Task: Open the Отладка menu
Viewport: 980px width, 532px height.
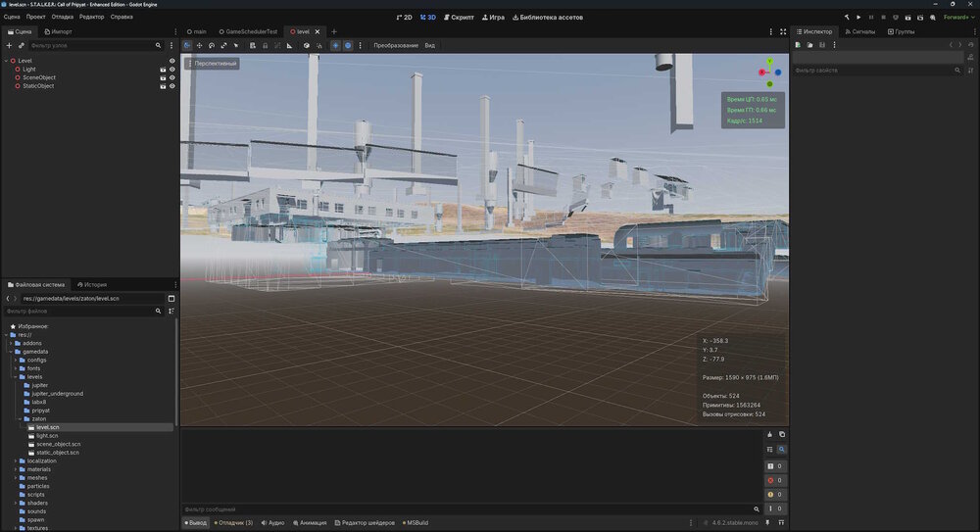Action: click(x=62, y=17)
